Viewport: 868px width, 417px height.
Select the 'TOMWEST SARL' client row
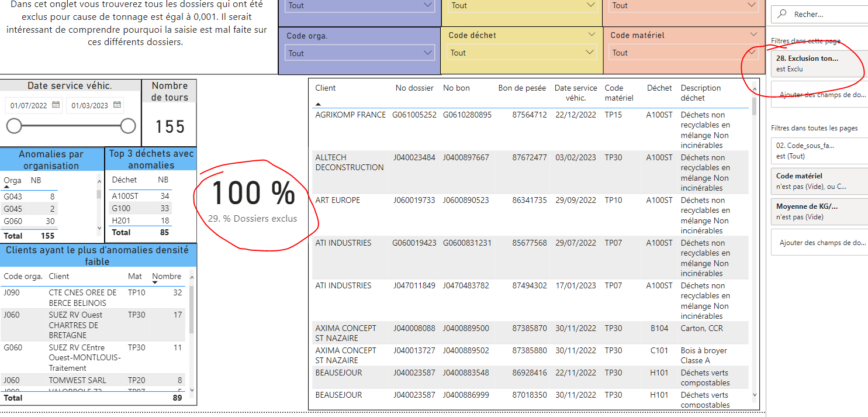[93, 380]
